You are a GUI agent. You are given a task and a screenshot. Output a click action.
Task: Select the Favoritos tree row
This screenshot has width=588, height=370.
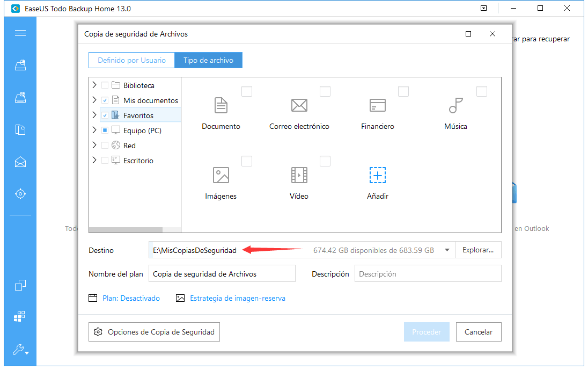point(140,115)
